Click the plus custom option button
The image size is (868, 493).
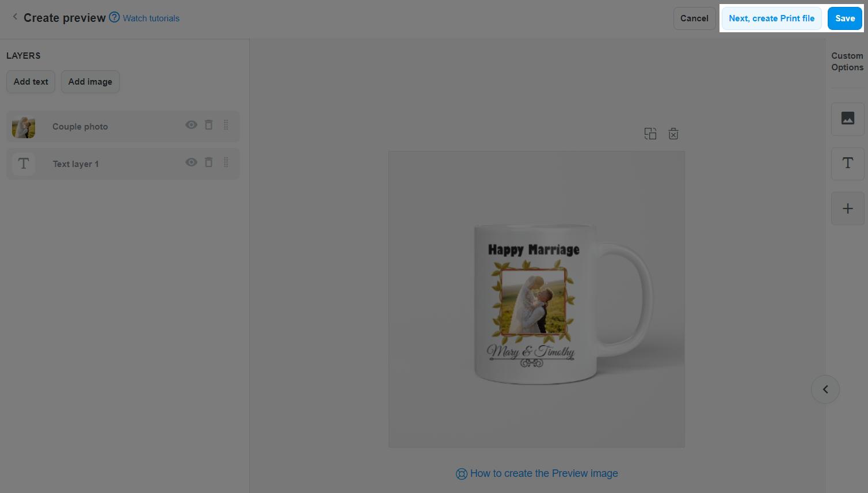[847, 208]
